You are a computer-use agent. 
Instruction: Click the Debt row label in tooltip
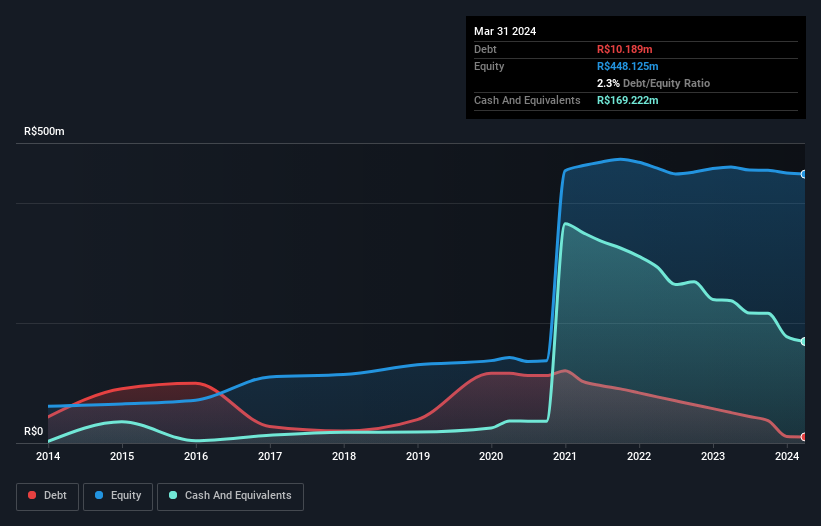pyautogui.click(x=485, y=49)
